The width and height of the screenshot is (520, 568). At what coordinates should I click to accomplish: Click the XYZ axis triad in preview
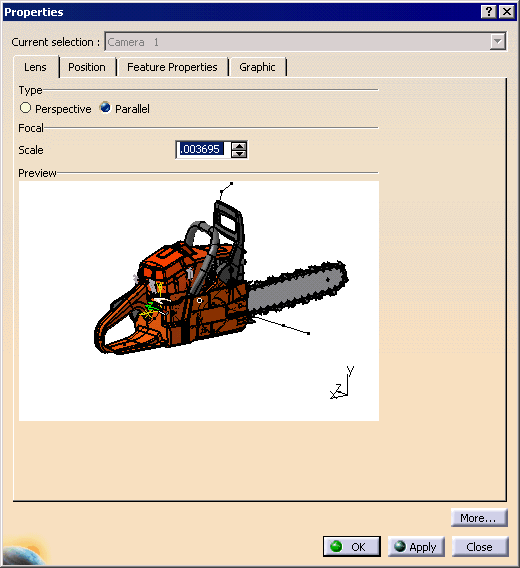click(342, 383)
